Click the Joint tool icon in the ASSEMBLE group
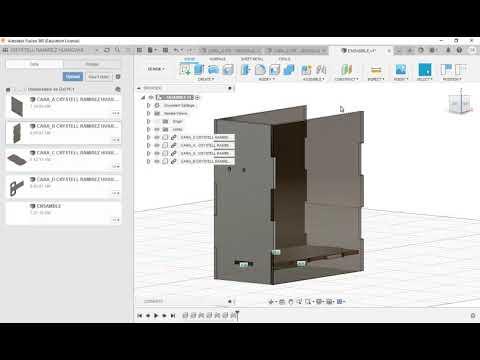Viewport: 480px width, 360px height. pos(321,70)
